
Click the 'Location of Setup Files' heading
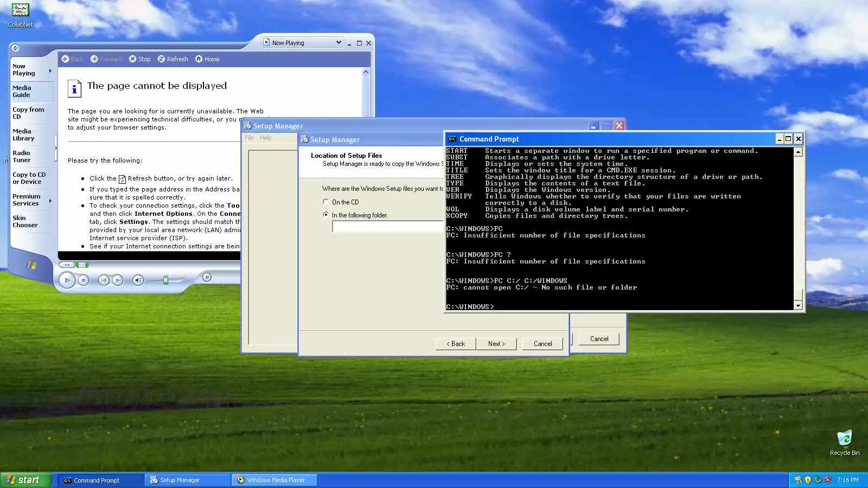pos(346,156)
